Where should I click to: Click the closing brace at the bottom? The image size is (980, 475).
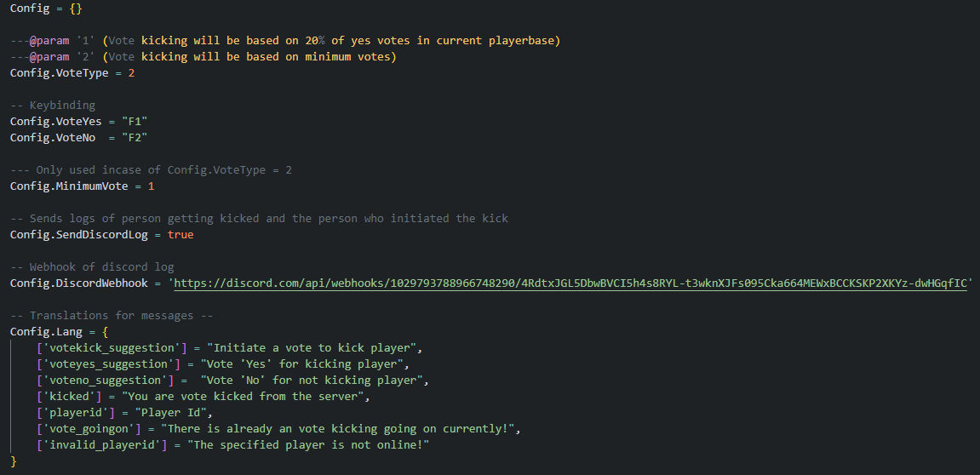(14, 461)
